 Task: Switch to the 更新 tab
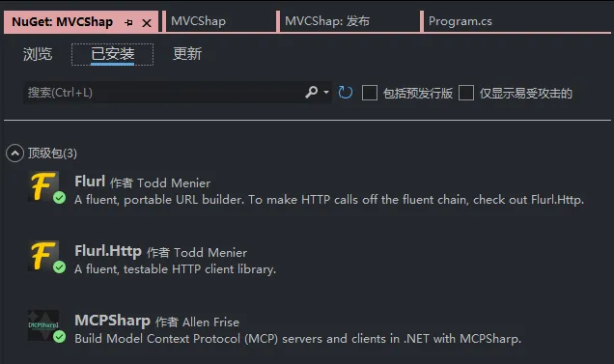(187, 54)
